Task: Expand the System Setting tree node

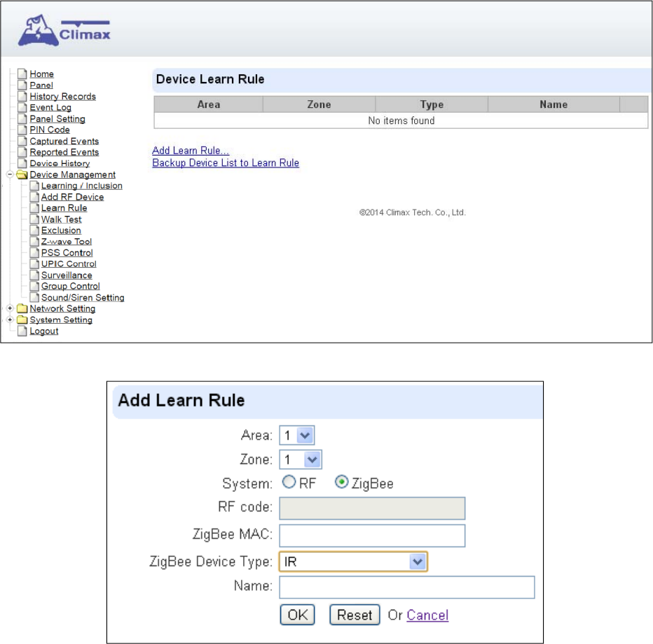Action: point(10,320)
